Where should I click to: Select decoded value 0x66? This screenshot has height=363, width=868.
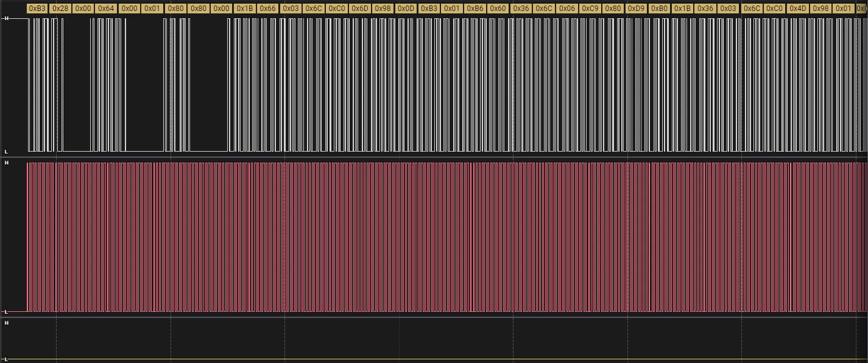[267, 9]
